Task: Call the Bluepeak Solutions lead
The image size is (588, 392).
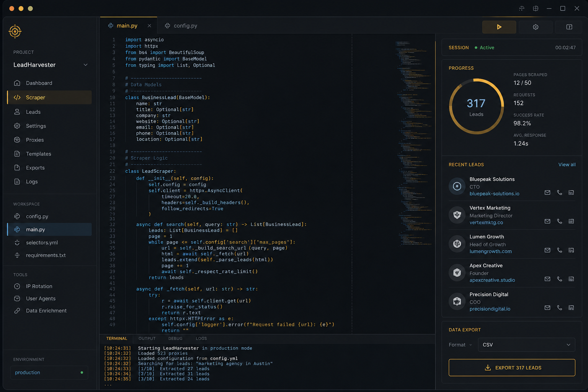Action: (x=560, y=193)
